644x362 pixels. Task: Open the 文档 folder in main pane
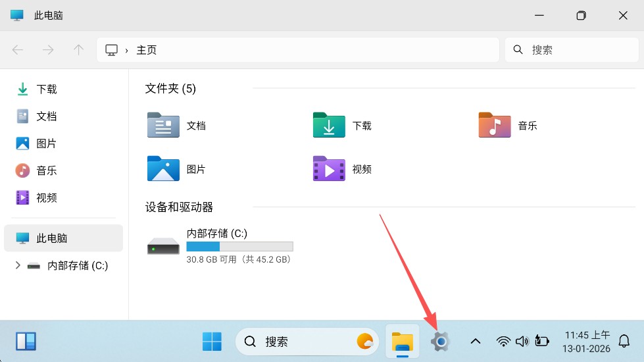[163, 125]
